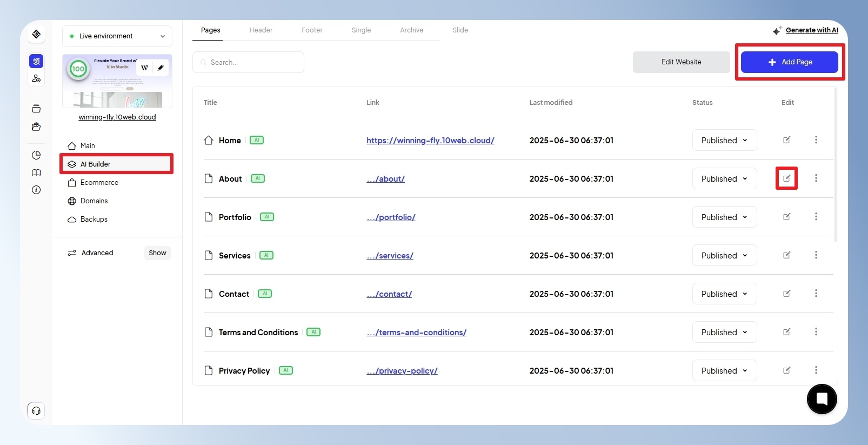Click the Add Page button

(x=789, y=62)
